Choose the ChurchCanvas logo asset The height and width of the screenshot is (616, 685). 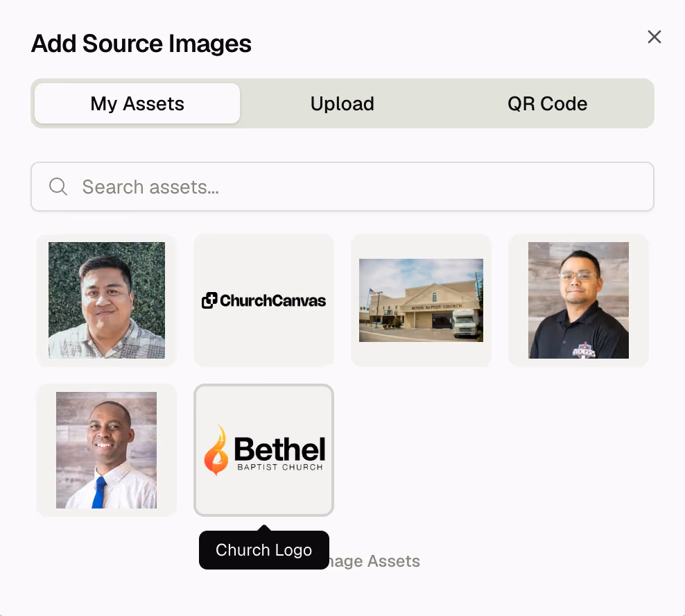[x=264, y=300]
